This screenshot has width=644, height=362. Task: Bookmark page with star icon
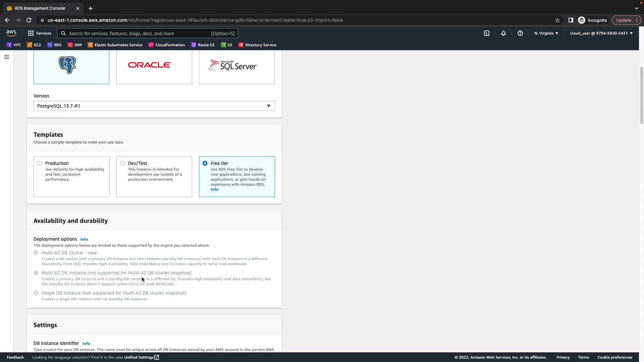[x=557, y=20]
